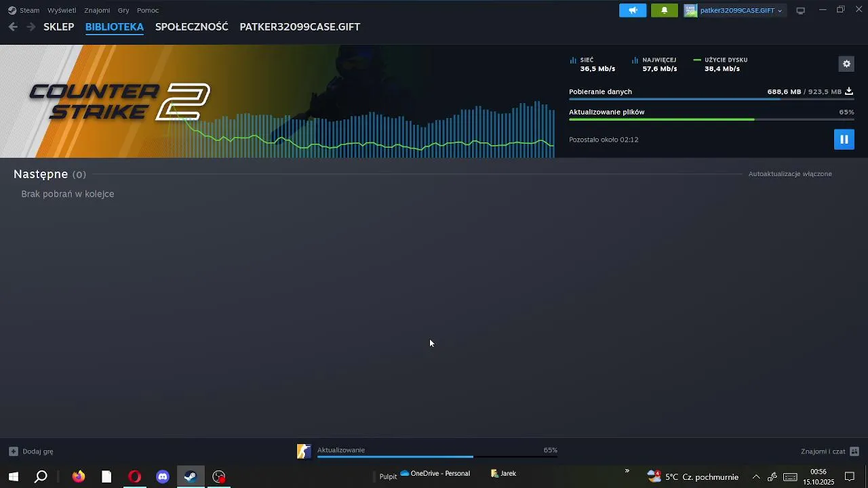Open the Pulpit toolbar in the taskbar
868x488 pixels.
(388, 476)
